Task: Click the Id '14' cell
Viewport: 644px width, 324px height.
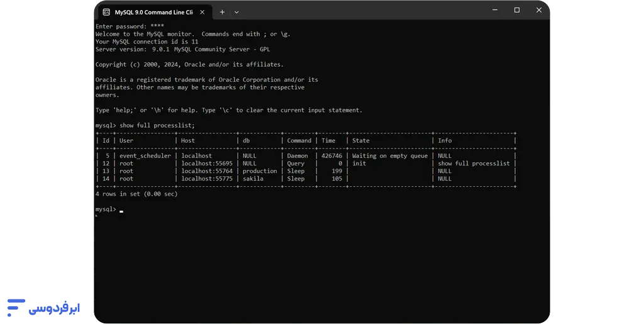Action: click(106, 179)
